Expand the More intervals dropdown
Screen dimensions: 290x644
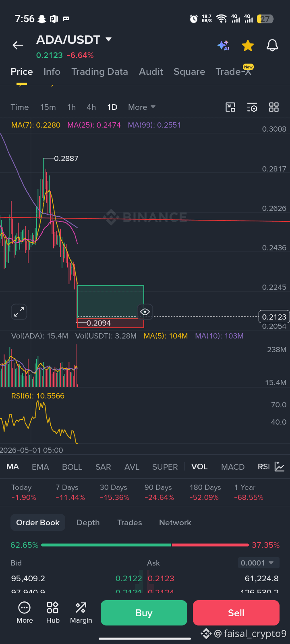(142, 107)
